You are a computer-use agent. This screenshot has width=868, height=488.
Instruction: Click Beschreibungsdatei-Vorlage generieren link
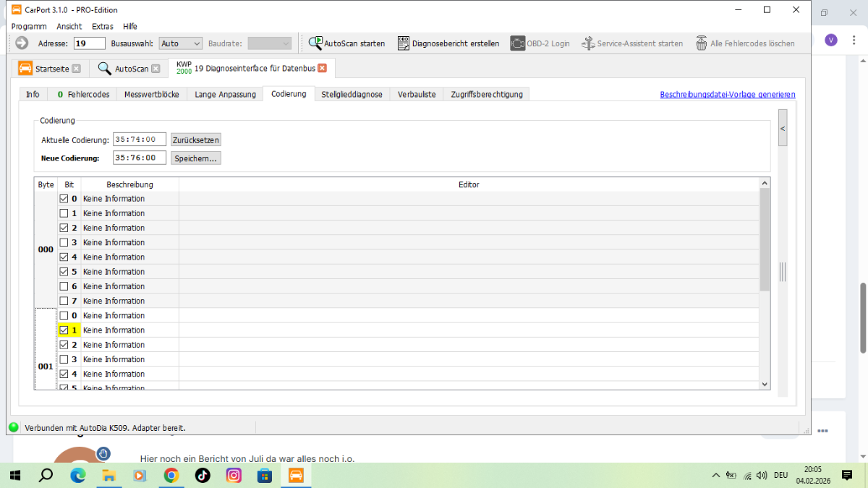727,95
